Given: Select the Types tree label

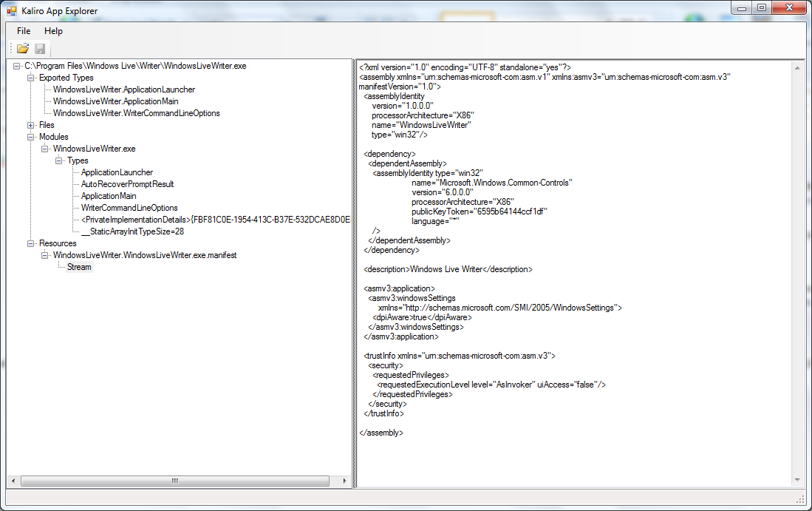Looking at the screenshot, I should [x=78, y=160].
